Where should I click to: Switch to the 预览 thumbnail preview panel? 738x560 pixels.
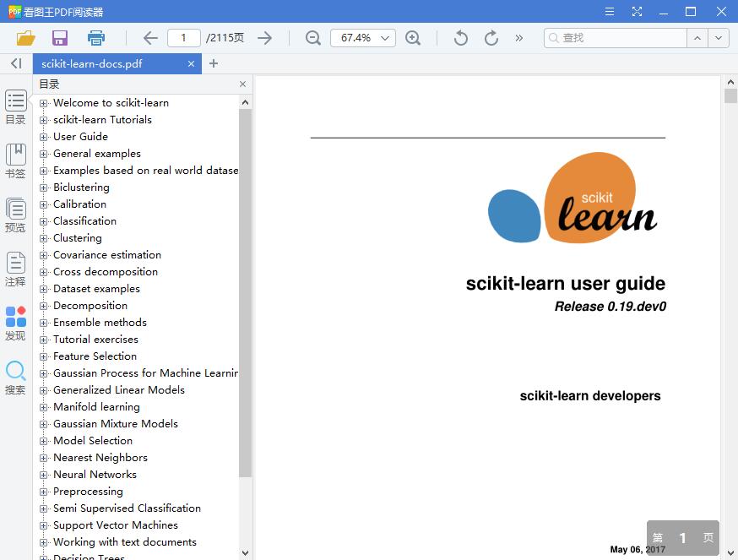click(15, 214)
